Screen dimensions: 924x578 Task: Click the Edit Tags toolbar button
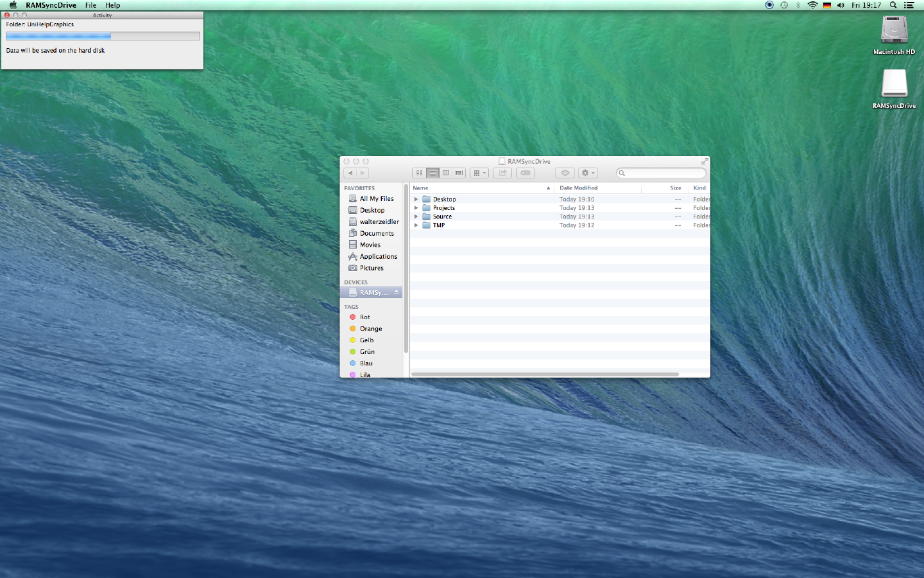(526, 173)
